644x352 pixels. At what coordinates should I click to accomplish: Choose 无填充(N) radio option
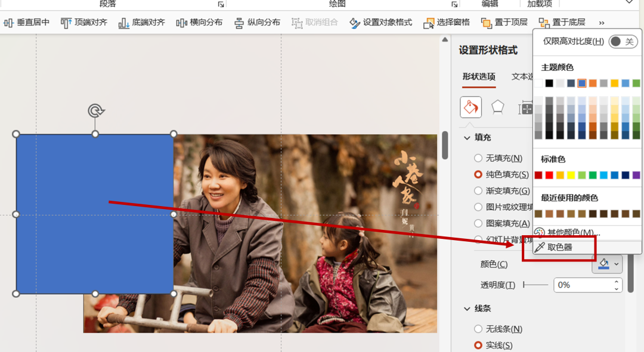(x=478, y=158)
